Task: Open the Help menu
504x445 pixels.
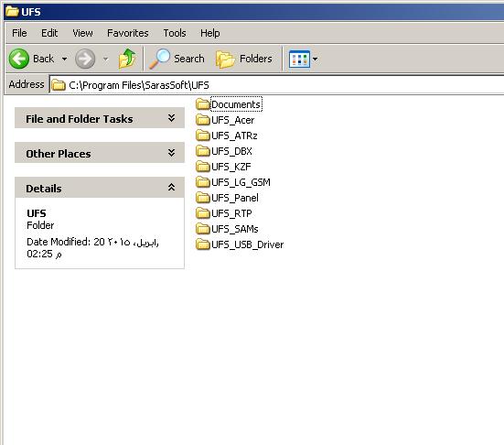Action: coord(210,33)
